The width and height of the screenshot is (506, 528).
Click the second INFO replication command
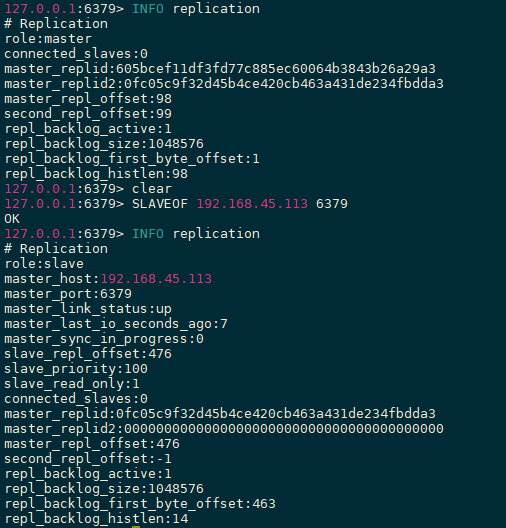196,234
